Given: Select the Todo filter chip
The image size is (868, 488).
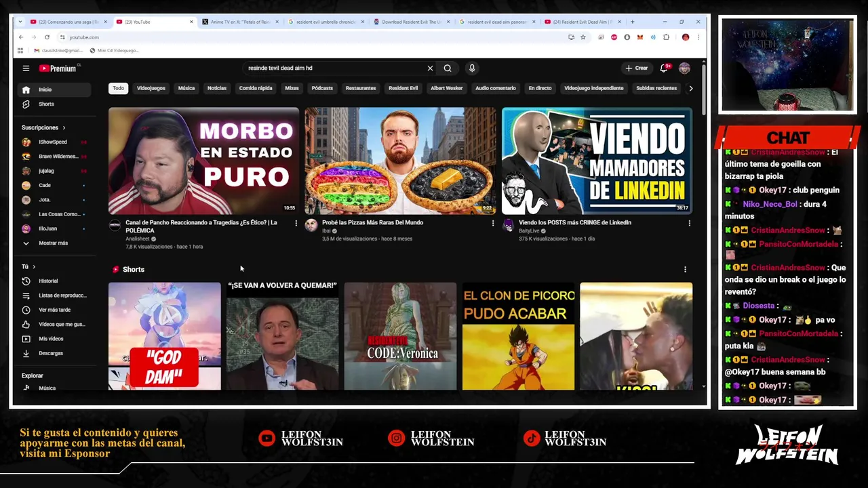Looking at the screenshot, I should pos(119,88).
